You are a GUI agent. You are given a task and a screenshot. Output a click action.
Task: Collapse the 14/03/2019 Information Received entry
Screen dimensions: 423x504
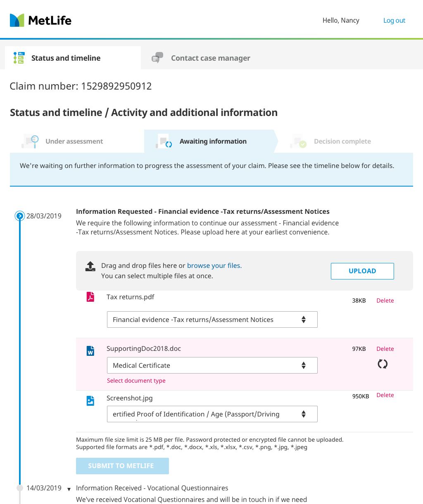(x=69, y=489)
